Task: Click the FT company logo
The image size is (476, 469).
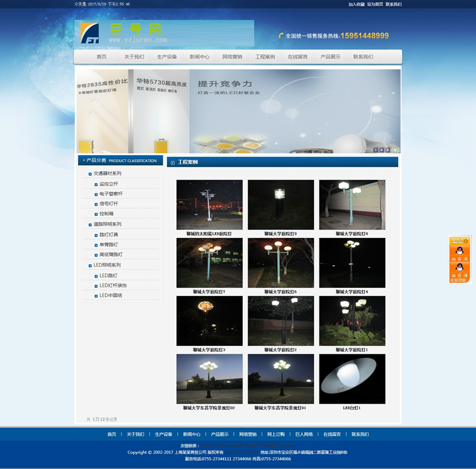Action: click(x=90, y=33)
